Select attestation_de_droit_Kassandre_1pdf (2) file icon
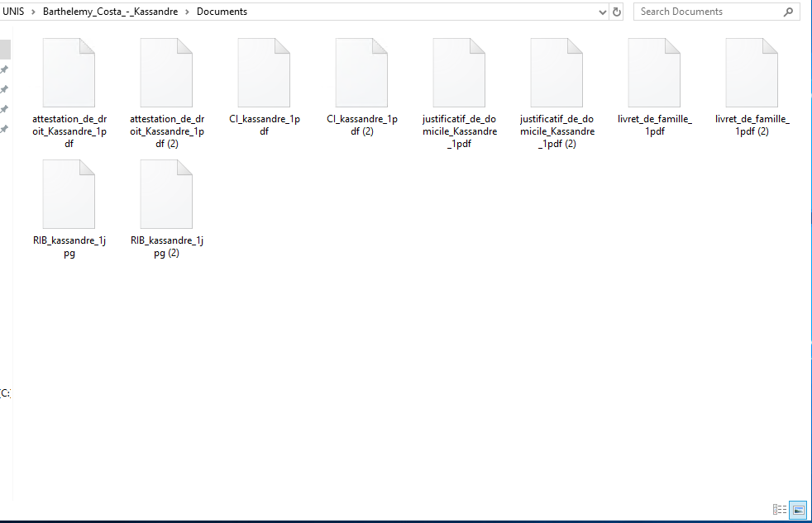Image resolution: width=812 pixels, height=523 pixels. pyautogui.click(x=166, y=73)
